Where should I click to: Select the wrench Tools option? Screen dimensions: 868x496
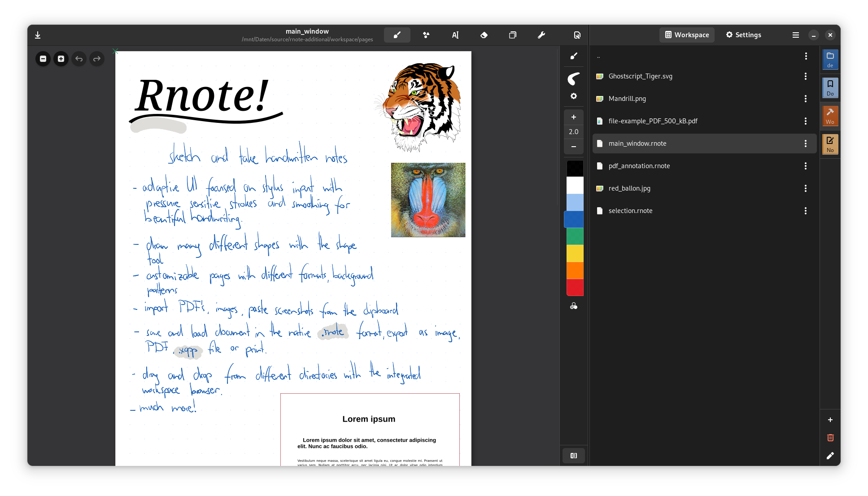pos(541,35)
